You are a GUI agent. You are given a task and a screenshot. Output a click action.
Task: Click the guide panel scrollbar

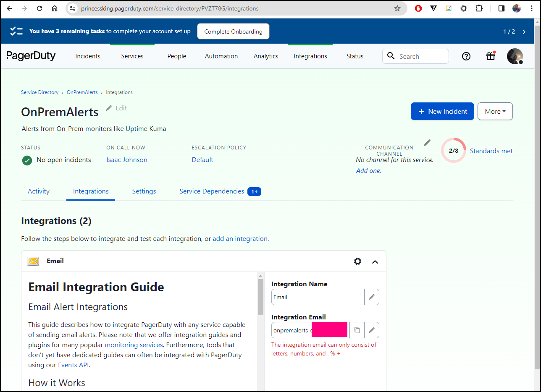tap(260, 297)
